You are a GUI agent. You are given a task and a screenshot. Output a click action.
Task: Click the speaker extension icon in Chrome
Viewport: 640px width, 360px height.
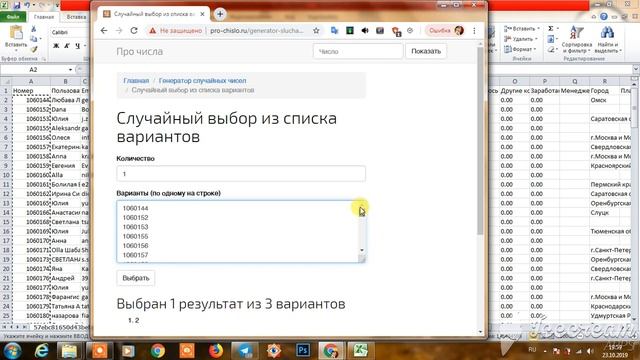click(x=365, y=31)
